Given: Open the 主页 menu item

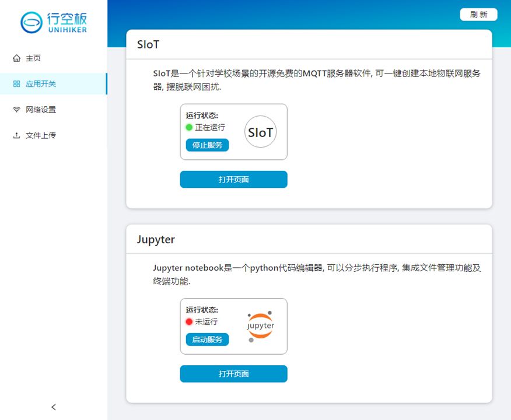Looking at the screenshot, I should [54, 58].
